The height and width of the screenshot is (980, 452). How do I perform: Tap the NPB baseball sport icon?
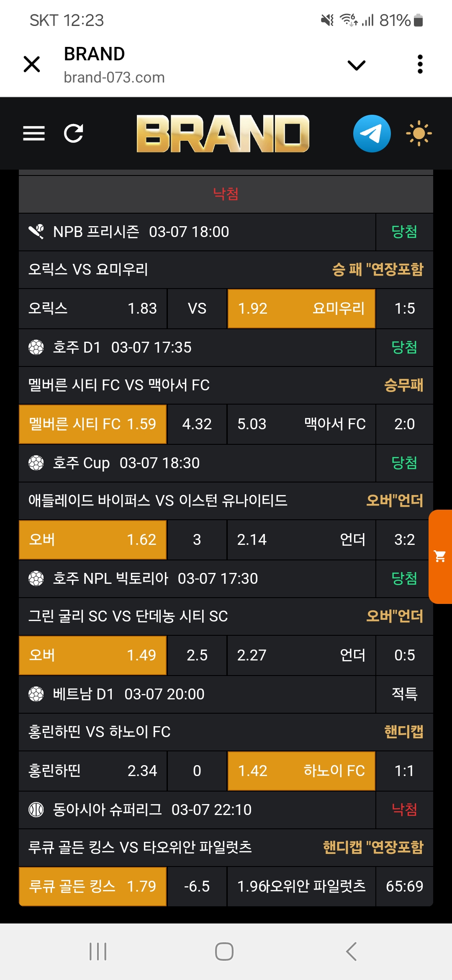36,232
